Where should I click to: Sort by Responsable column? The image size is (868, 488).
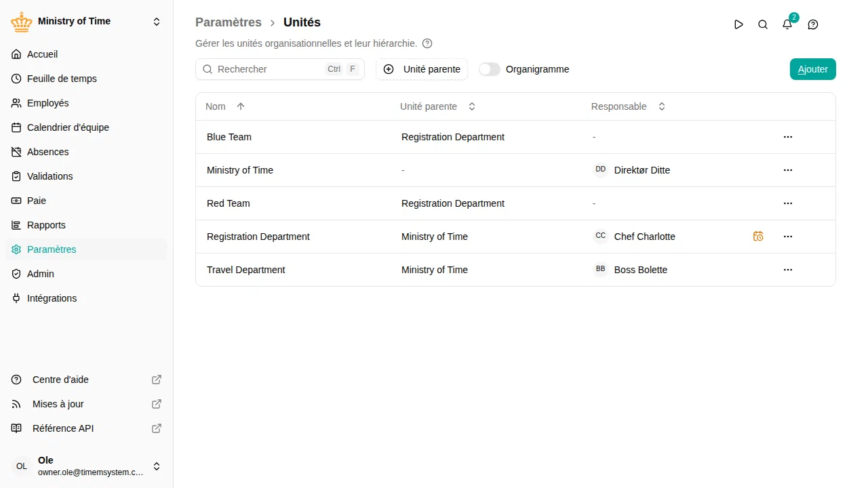tap(628, 106)
